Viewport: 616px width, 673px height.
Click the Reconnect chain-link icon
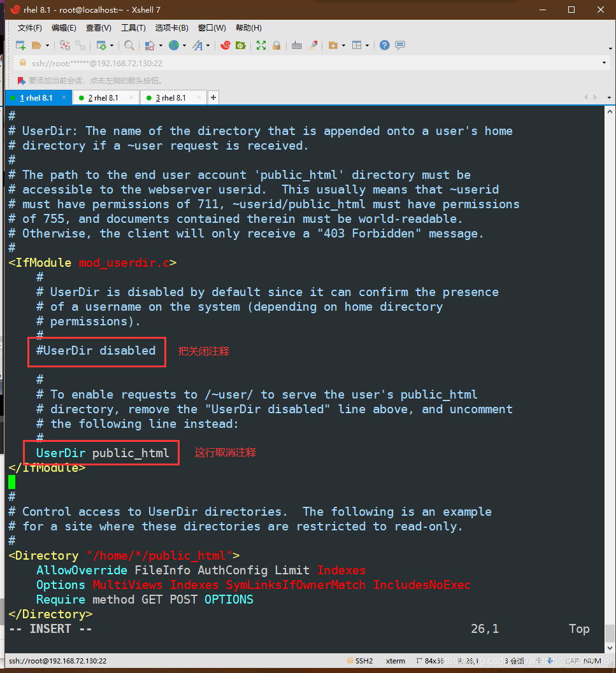pyautogui.click(x=80, y=45)
